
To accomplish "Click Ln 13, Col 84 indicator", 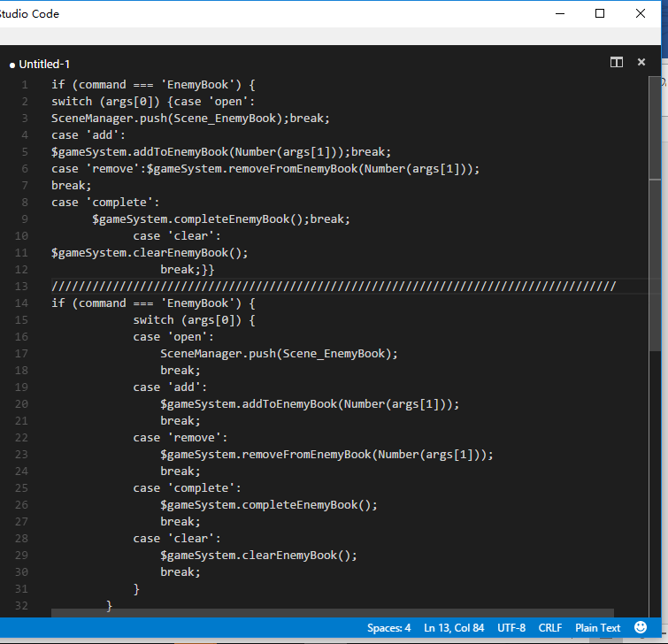I will click(454, 628).
